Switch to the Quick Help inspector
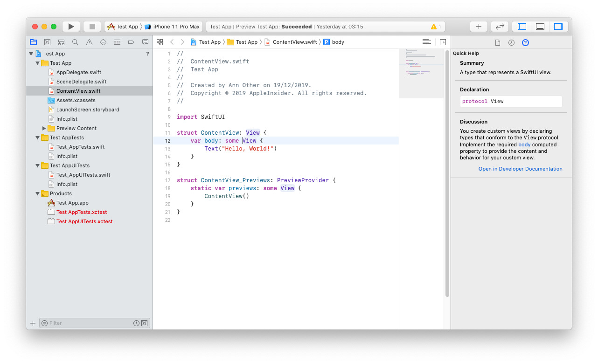Image resolution: width=598 pixels, height=364 pixels. pos(525,42)
